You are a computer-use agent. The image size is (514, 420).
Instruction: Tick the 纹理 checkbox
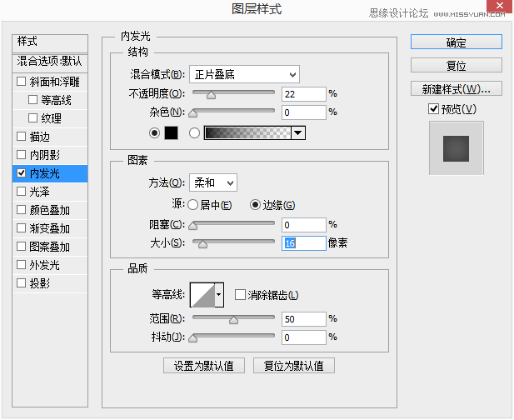[x=32, y=118]
